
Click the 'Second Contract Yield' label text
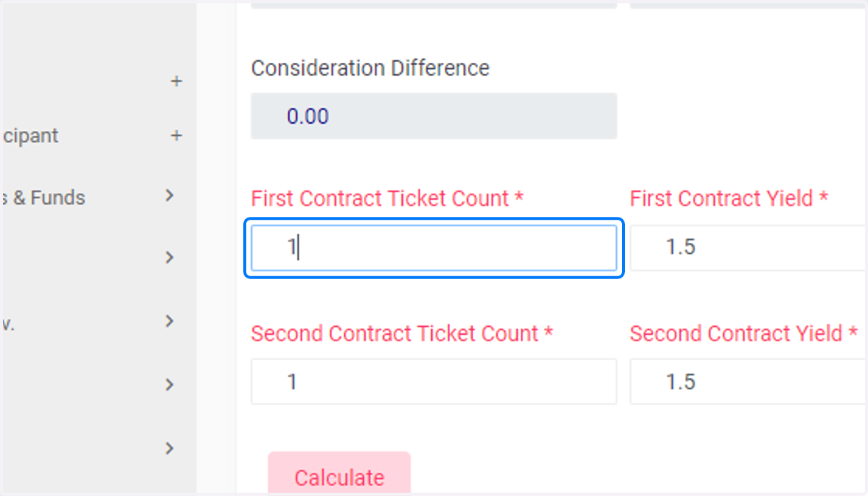[x=743, y=333]
